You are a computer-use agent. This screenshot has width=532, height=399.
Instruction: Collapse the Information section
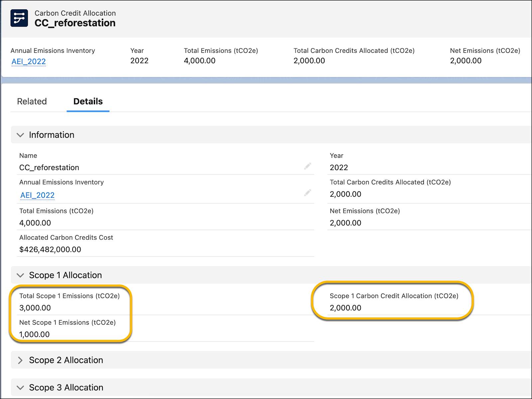[x=21, y=135]
